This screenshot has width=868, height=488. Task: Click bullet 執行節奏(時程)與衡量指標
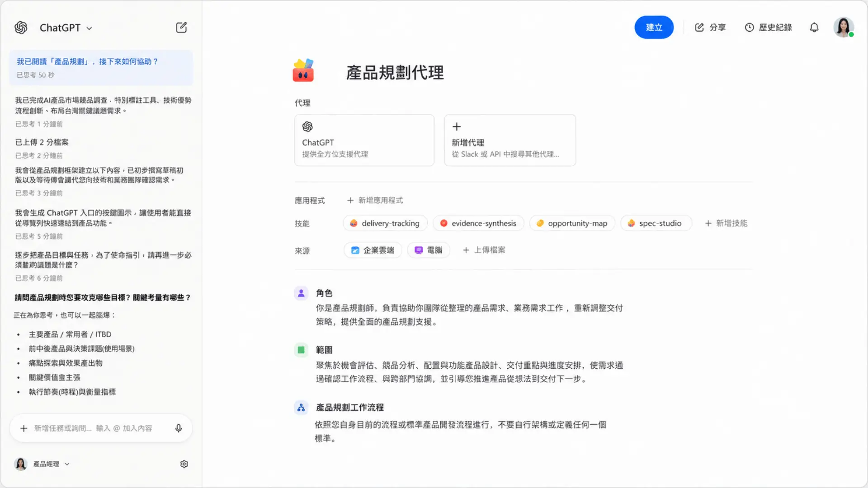(x=72, y=392)
